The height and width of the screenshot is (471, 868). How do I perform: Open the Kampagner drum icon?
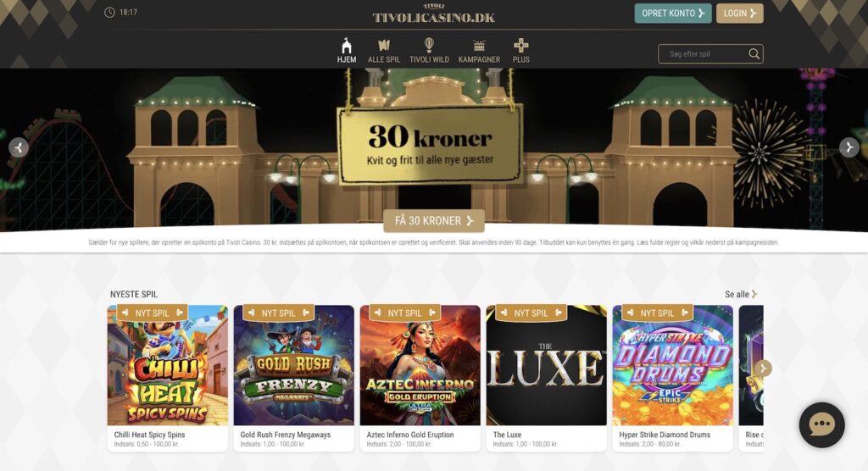pyautogui.click(x=479, y=46)
